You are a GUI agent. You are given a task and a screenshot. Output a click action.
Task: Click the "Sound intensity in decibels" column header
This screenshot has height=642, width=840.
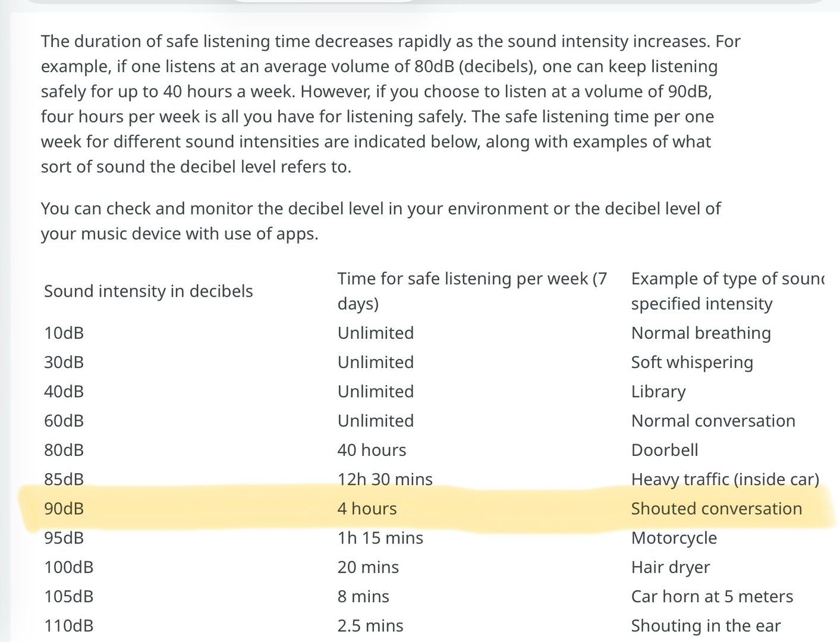149,291
